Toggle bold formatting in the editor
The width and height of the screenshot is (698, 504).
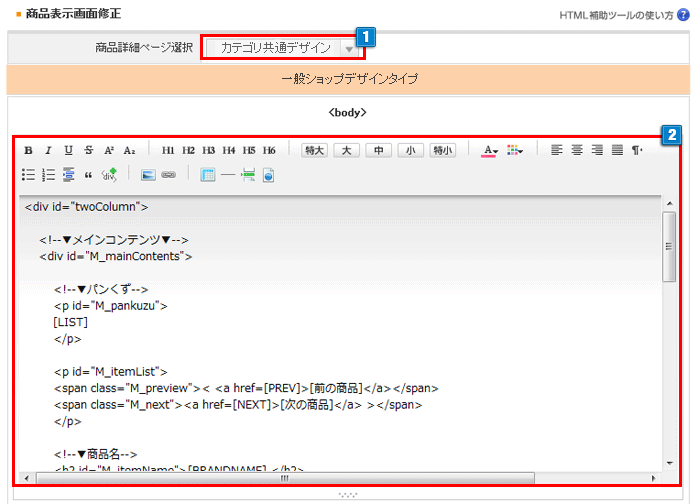click(29, 150)
